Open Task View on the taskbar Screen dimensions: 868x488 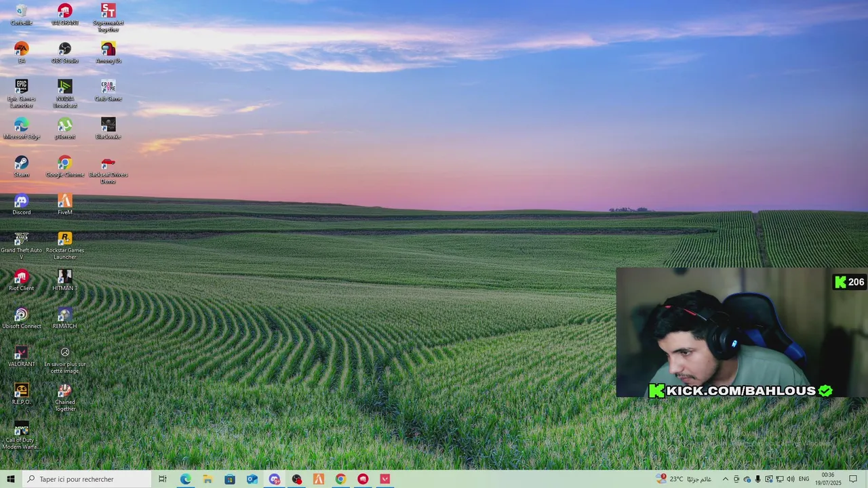tap(163, 479)
